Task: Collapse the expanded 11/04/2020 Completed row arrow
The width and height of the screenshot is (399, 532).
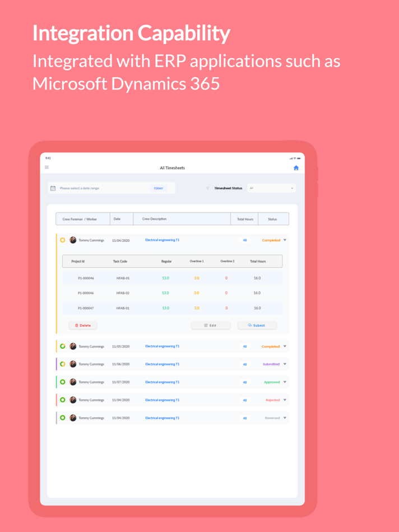Action: [x=285, y=240]
